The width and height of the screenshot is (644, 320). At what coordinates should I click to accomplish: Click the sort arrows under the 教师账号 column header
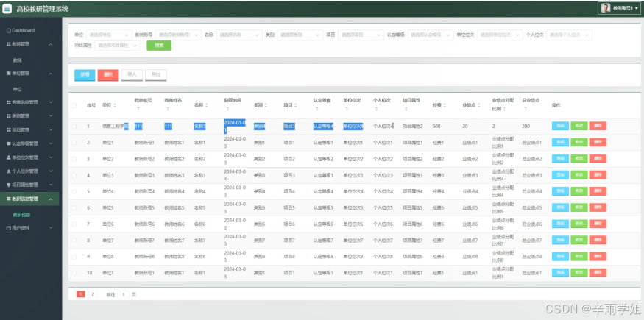[x=138, y=109]
